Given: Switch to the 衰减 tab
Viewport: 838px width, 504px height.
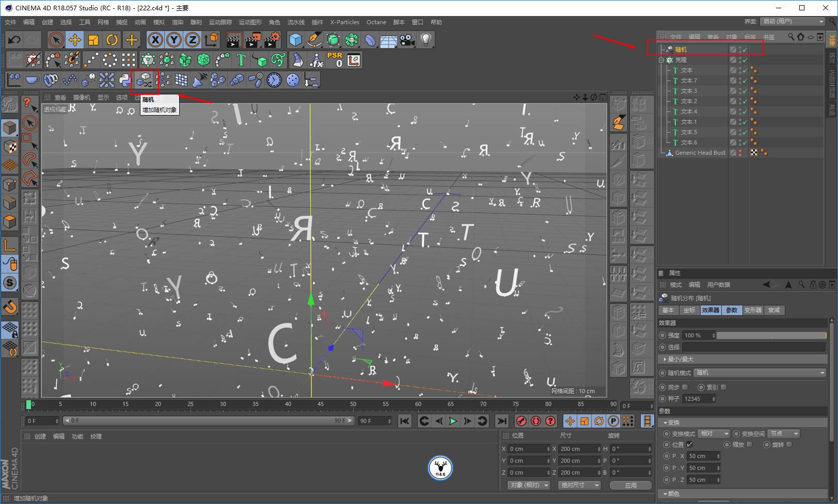Looking at the screenshot, I should pyautogui.click(x=774, y=310).
